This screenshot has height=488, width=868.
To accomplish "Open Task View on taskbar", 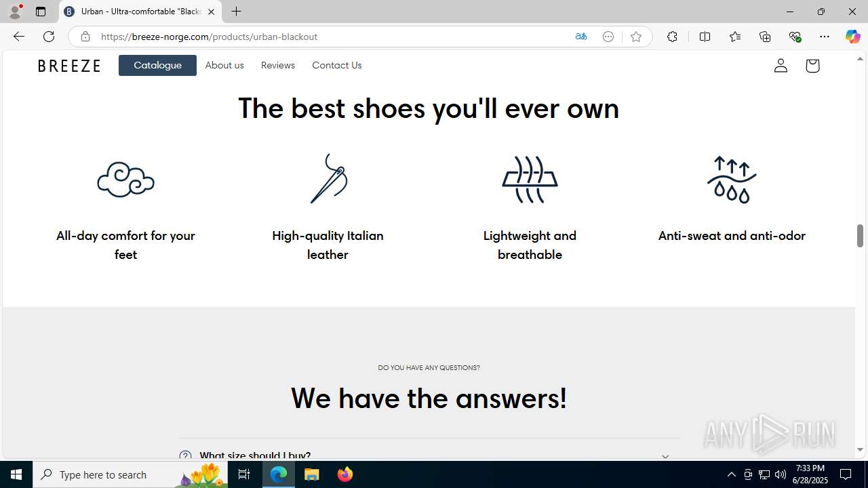I will 244,474.
